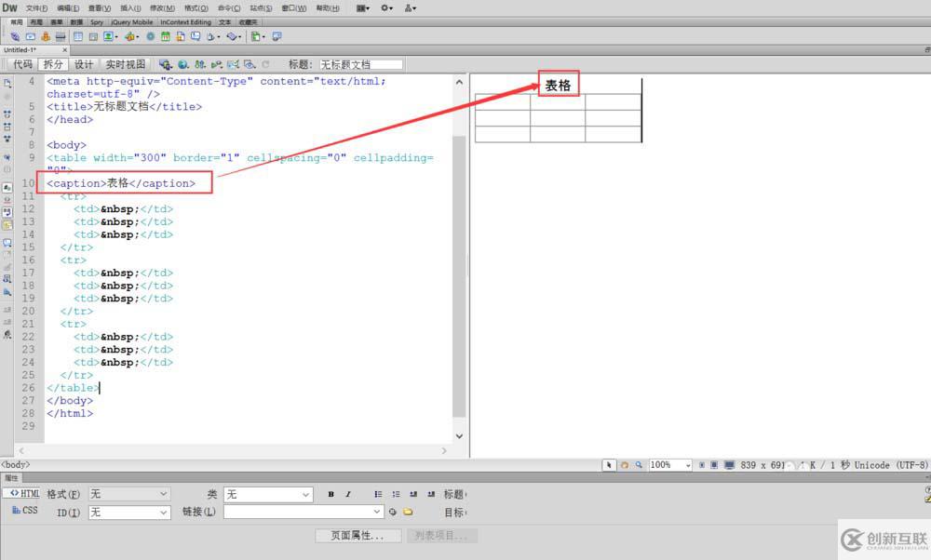Toggle Live View (实时视图)
The width and height of the screenshot is (931, 560).
[x=126, y=64]
